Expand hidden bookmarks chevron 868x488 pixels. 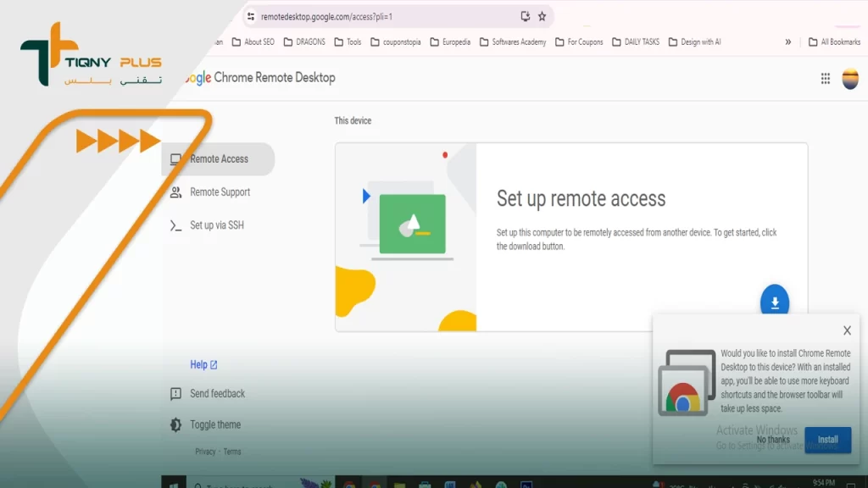(787, 42)
